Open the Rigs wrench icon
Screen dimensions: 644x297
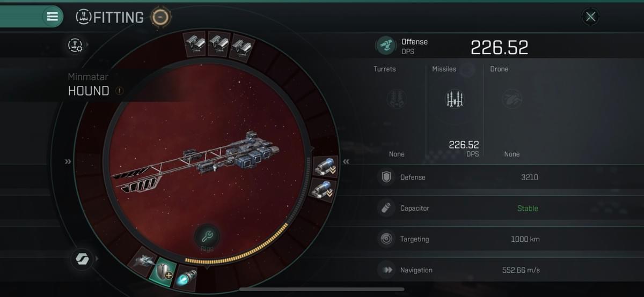[x=207, y=236]
